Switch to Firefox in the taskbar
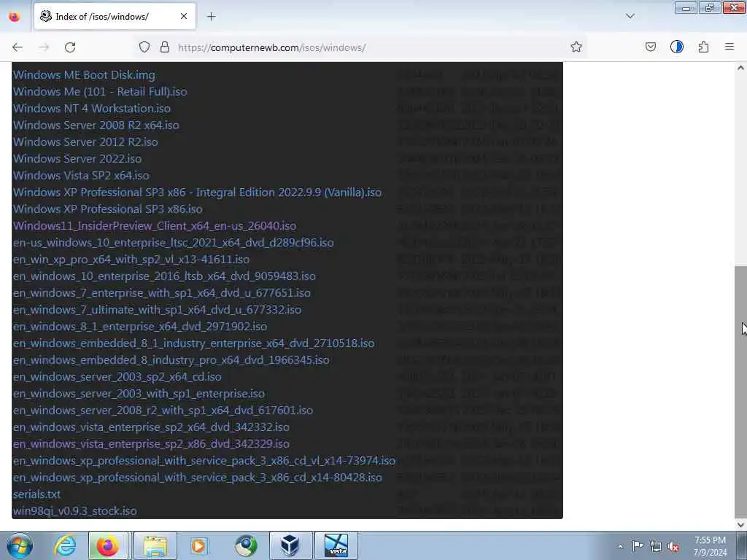The height and width of the screenshot is (560, 747). click(x=108, y=545)
